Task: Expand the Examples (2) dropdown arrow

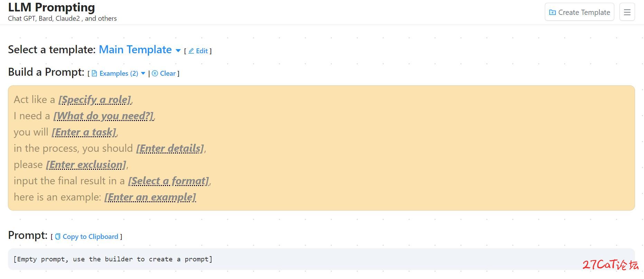Action: click(143, 73)
